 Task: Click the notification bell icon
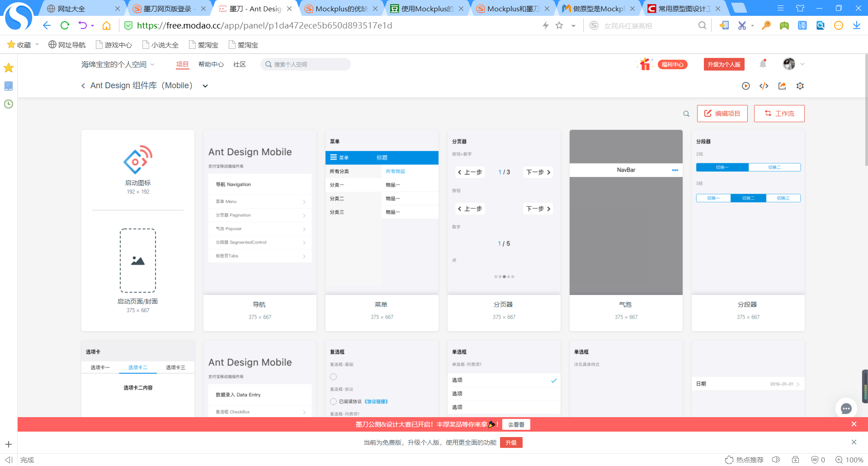[763, 64]
